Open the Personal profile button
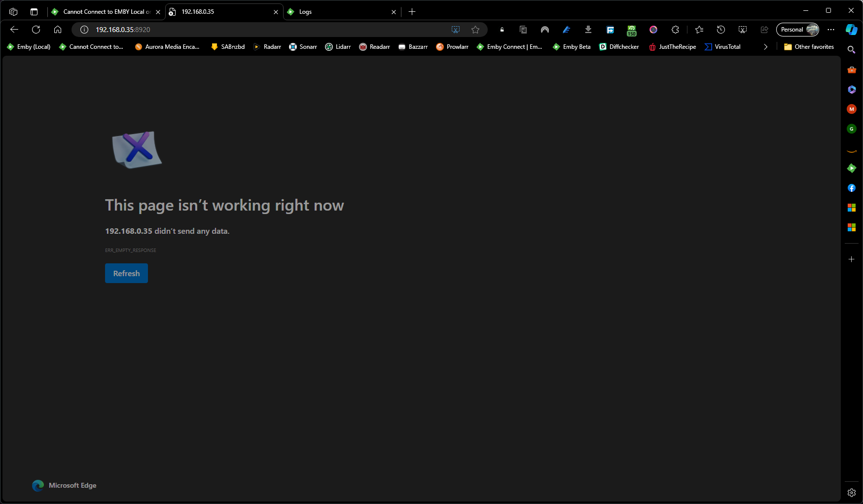 797,30
